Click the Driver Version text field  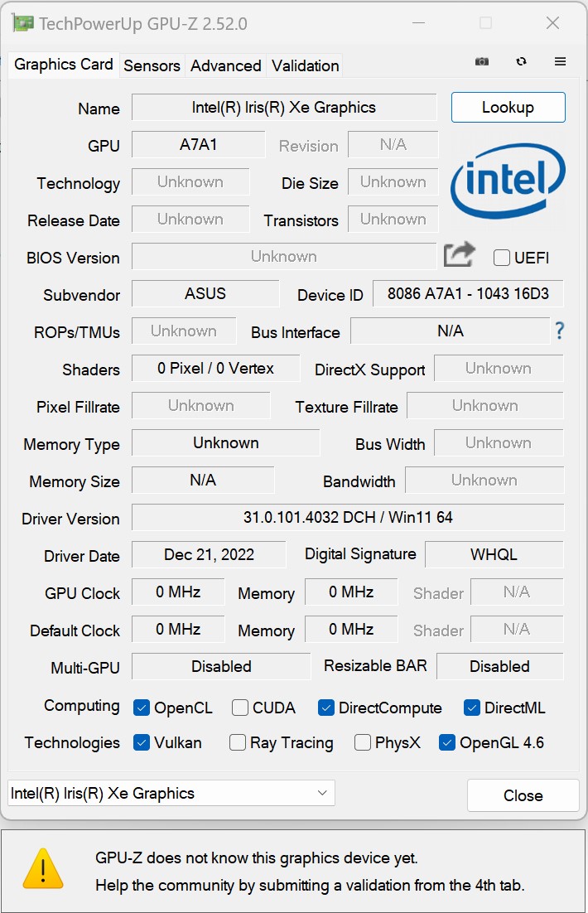[348, 518]
